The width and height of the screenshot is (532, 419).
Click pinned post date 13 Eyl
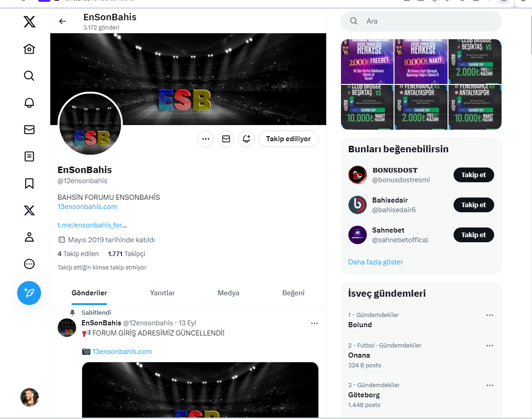pos(187,323)
